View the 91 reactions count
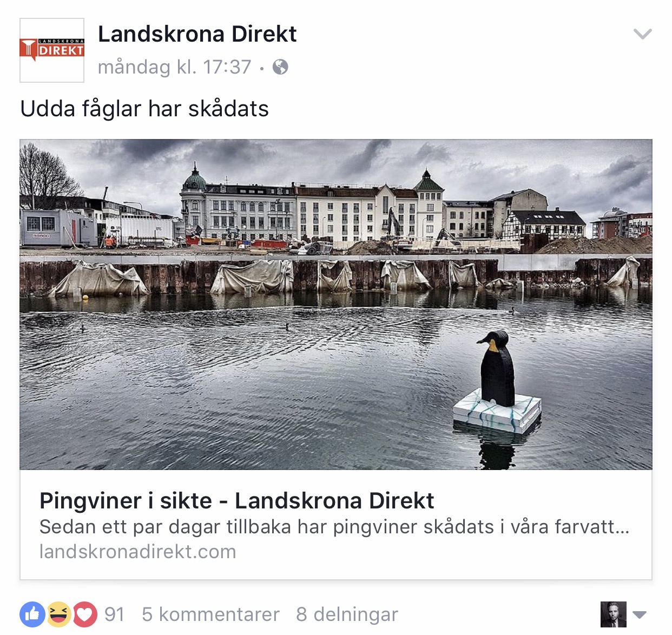Viewport: 672px width, 635px height. 114,614
